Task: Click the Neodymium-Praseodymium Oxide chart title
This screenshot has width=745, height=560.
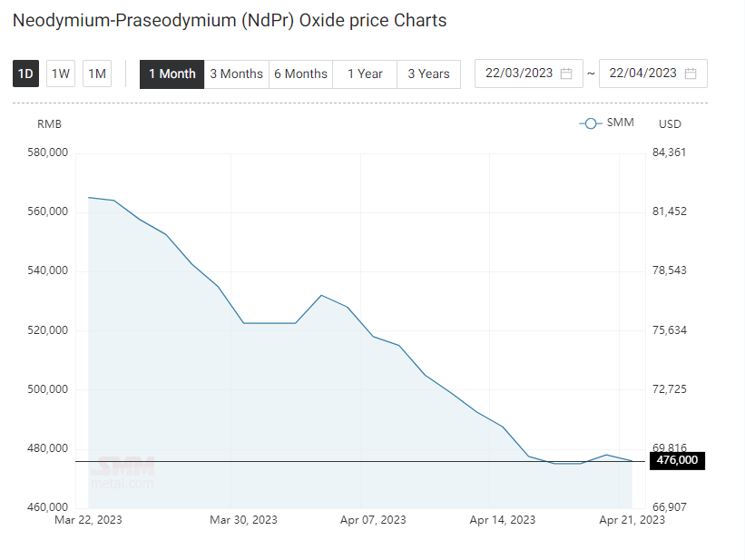Action: point(230,21)
